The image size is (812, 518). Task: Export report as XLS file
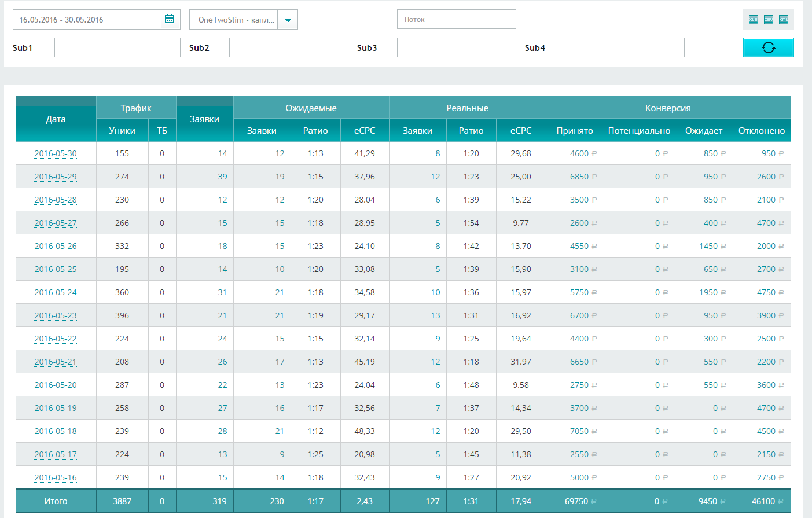pyautogui.click(x=754, y=19)
